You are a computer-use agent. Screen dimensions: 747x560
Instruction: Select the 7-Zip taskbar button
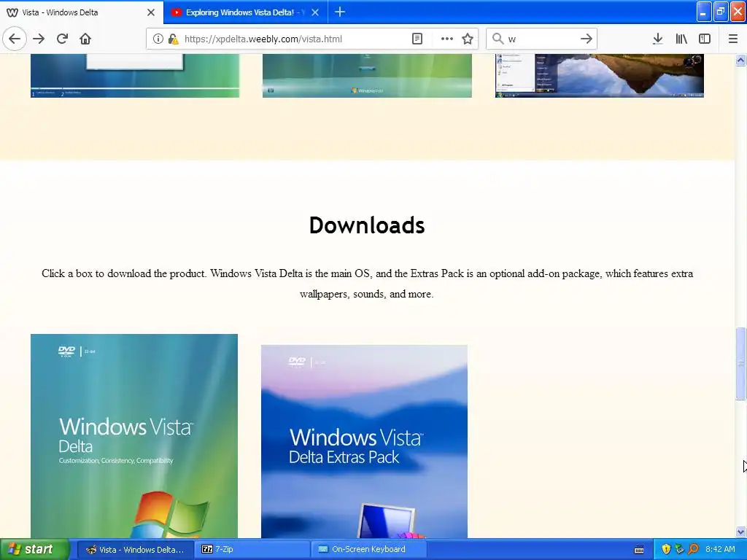(x=252, y=550)
